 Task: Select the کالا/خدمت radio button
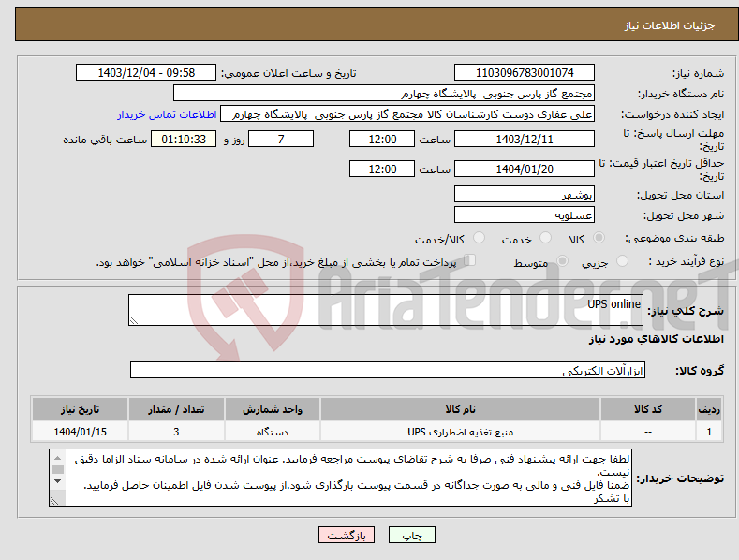click(479, 238)
